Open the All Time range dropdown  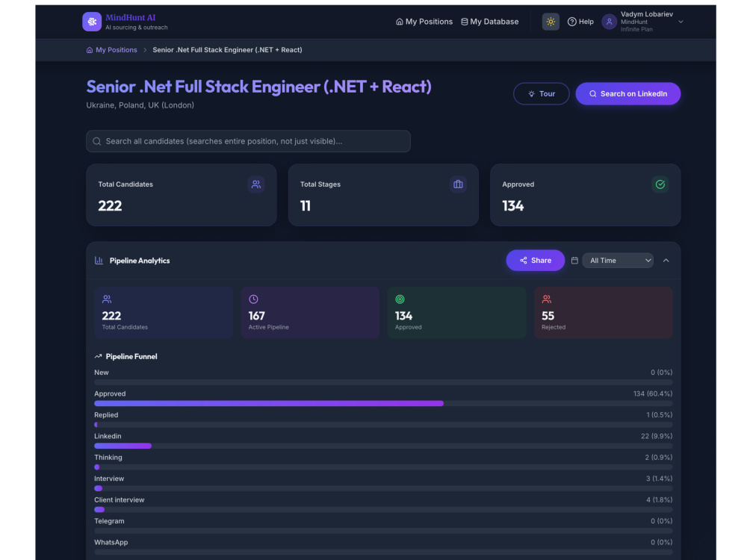point(618,261)
